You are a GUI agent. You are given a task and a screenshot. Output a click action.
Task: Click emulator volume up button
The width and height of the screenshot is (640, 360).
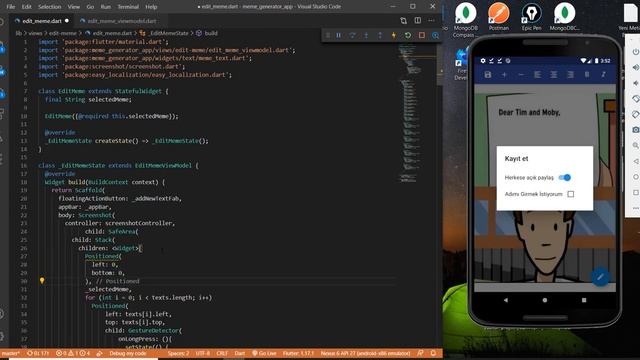636,67
